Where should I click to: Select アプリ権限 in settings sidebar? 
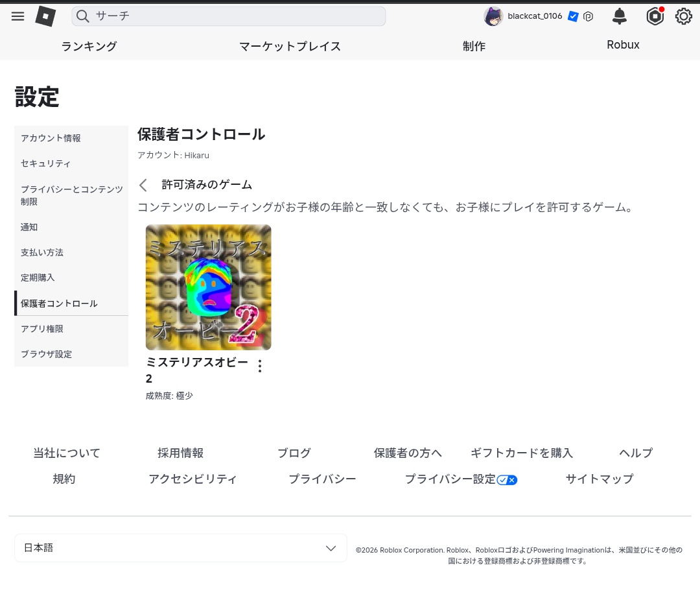coord(71,329)
